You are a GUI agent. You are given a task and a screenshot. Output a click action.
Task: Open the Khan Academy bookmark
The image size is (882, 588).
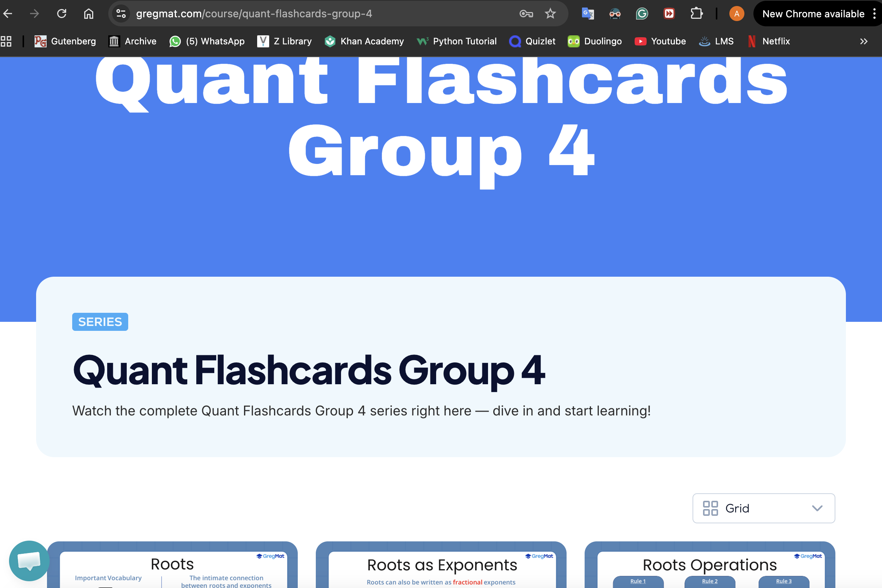click(x=364, y=41)
